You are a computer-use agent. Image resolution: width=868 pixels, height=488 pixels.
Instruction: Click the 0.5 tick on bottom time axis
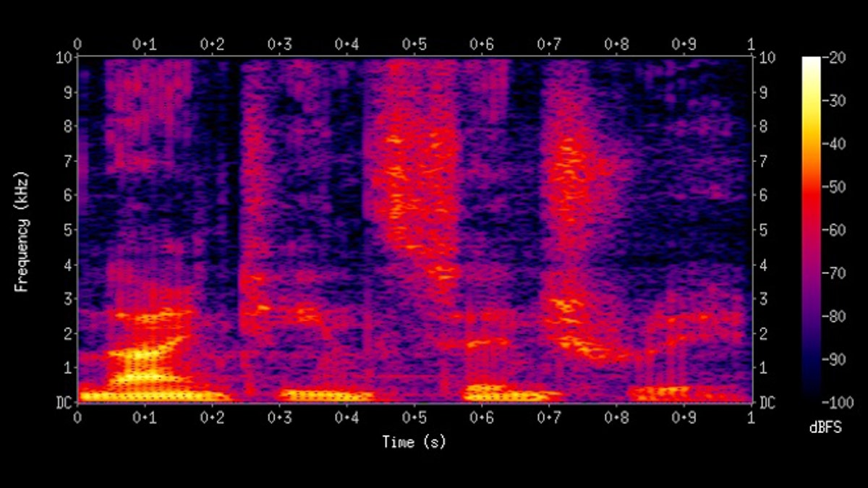tap(414, 419)
